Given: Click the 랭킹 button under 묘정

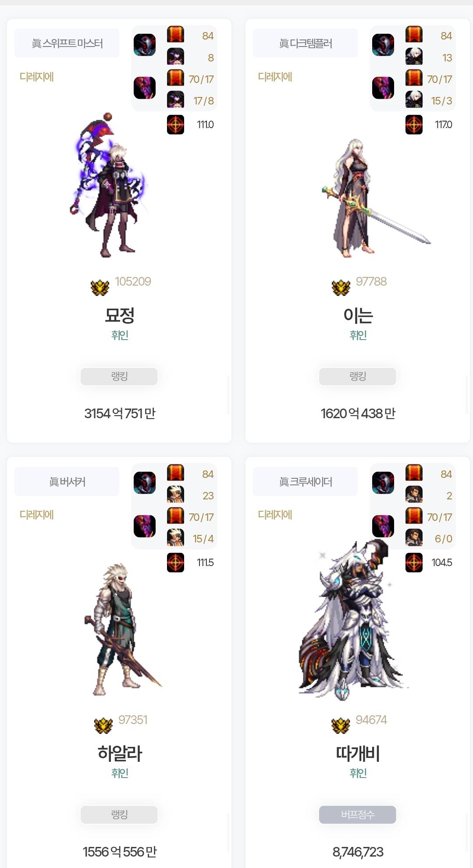Looking at the screenshot, I should pyautogui.click(x=119, y=377).
